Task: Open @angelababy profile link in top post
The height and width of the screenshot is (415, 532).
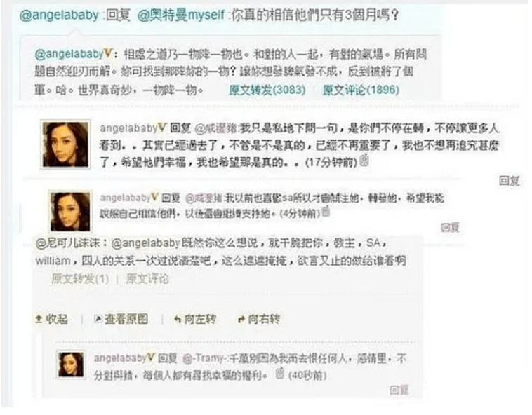Action: tap(59, 15)
